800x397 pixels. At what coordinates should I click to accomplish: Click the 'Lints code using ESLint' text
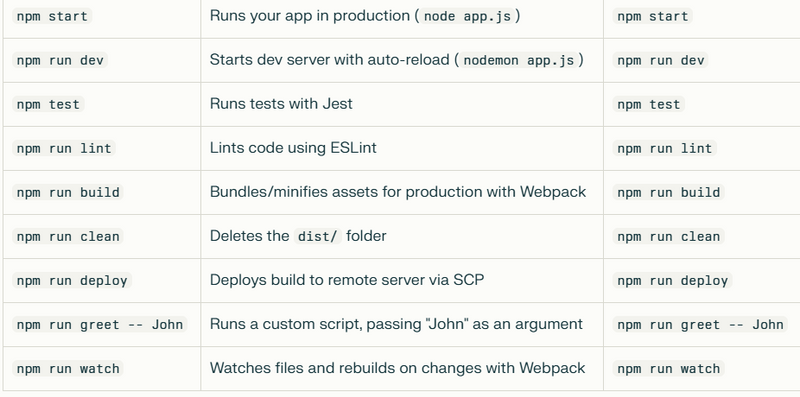click(293, 148)
